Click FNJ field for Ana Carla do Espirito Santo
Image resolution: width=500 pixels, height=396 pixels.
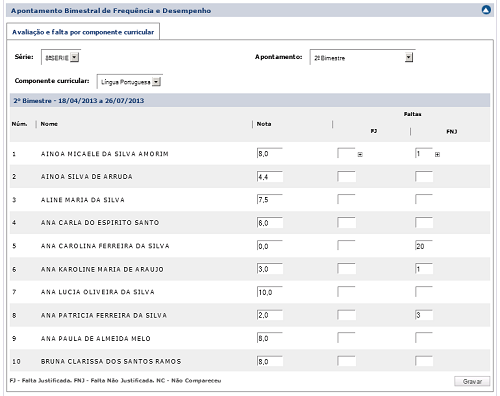coord(424,223)
